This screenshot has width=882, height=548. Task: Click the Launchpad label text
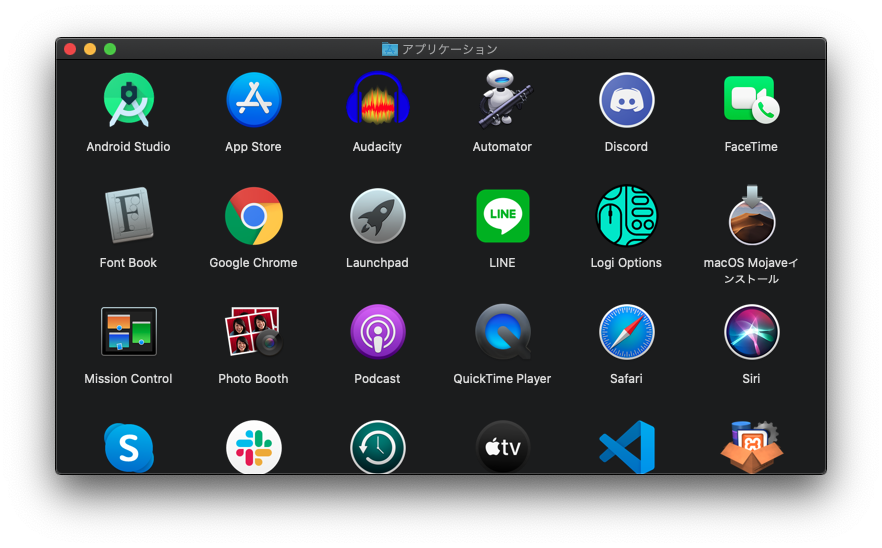point(377,263)
